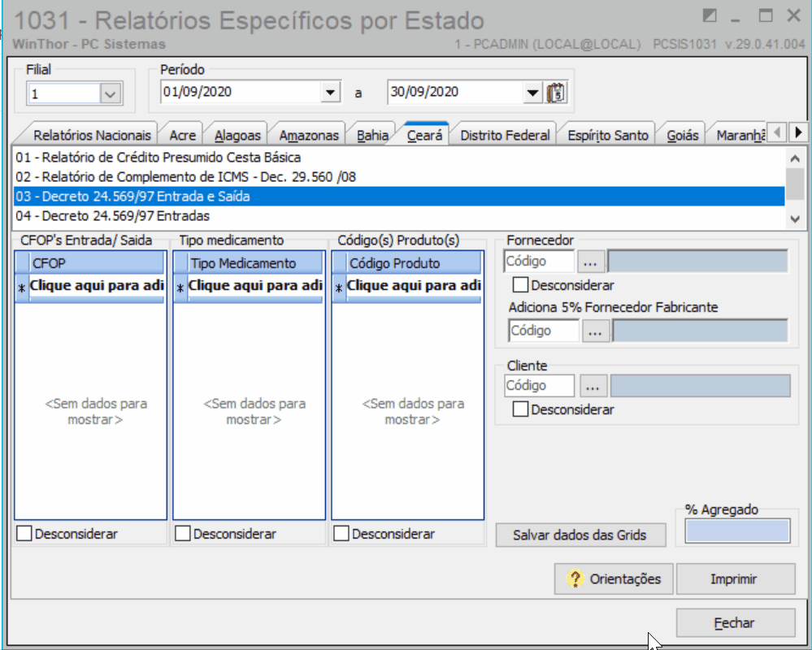The width and height of the screenshot is (812, 650).
Task: Switch to Amazonas tab
Action: point(309,135)
